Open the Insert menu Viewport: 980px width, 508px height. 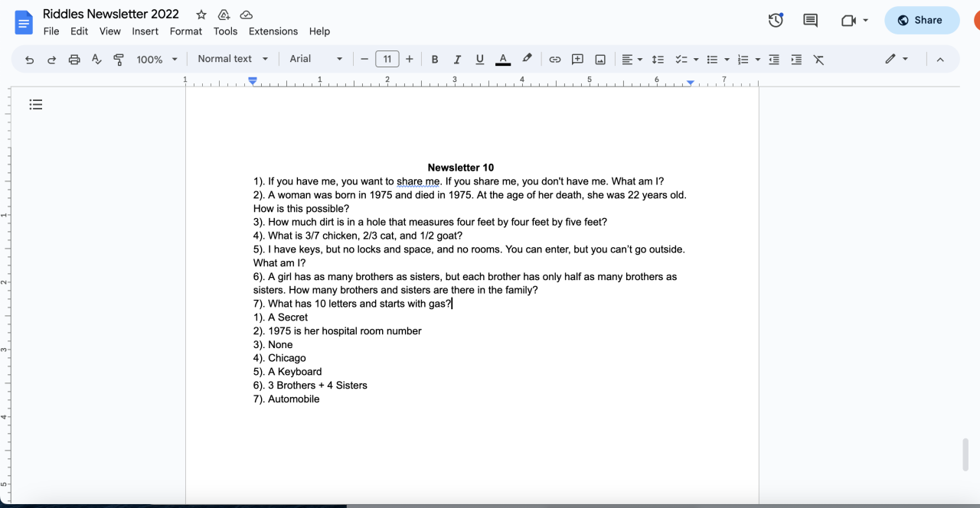tap(145, 31)
